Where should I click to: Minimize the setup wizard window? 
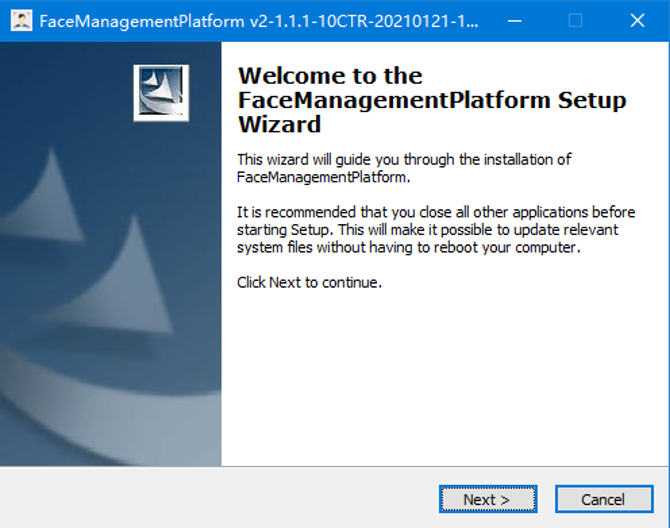tap(513, 21)
